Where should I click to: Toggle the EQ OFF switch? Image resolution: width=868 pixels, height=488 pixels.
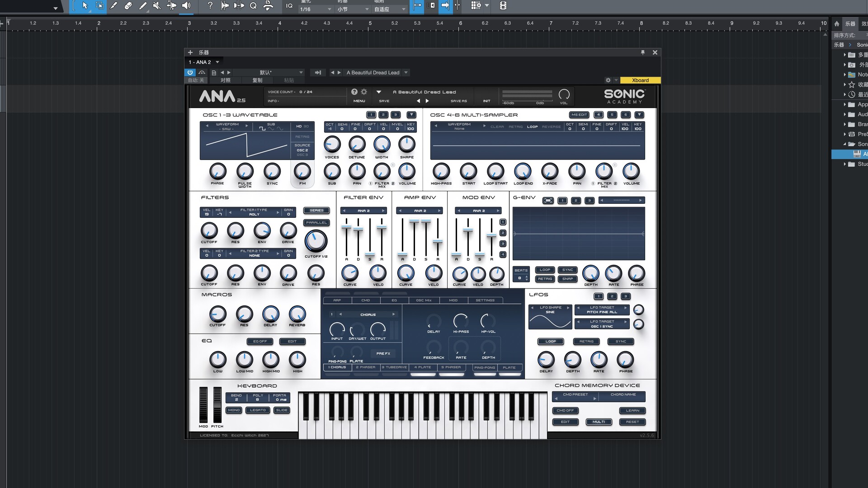coord(260,342)
